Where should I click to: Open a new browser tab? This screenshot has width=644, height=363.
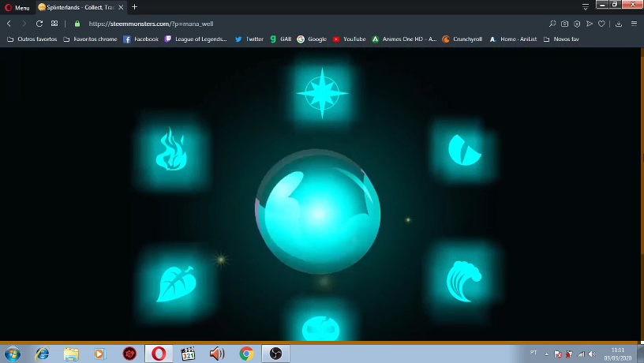pyautogui.click(x=134, y=7)
